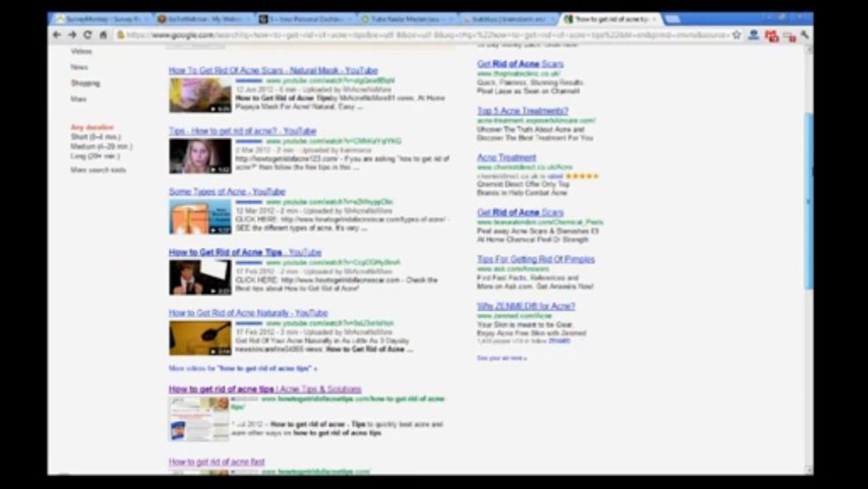Reload the page with the refresh icon

click(x=88, y=35)
